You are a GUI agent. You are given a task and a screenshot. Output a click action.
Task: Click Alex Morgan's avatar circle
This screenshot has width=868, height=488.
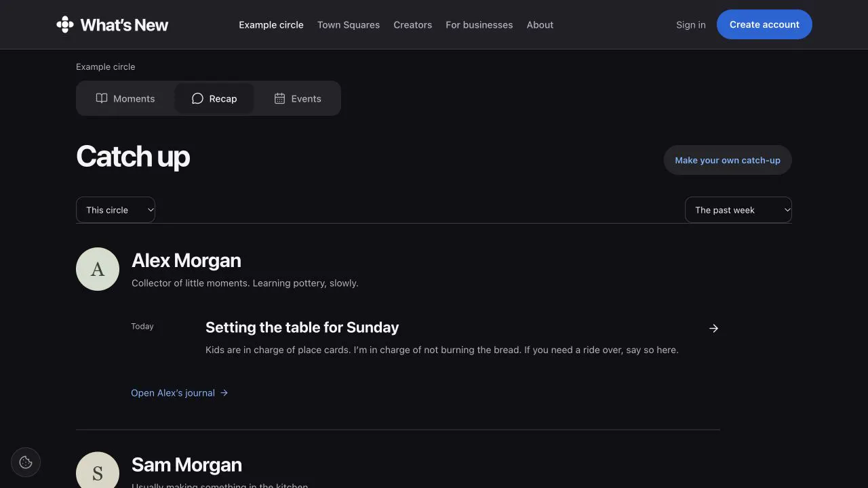pos(98,269)
